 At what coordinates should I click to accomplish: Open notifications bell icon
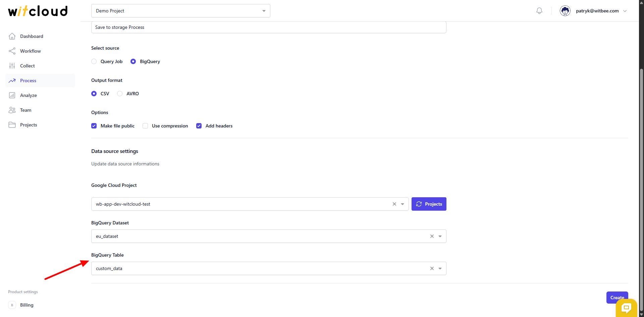539,11
